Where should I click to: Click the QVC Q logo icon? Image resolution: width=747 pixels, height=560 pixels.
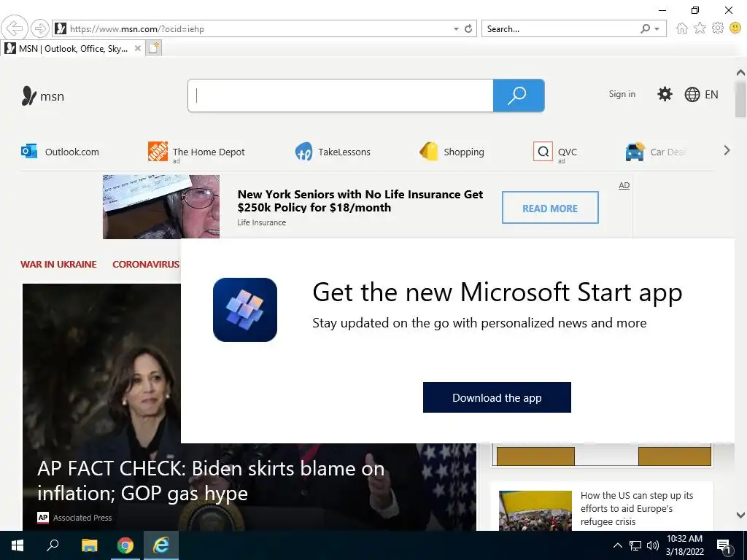coord(543,152)
